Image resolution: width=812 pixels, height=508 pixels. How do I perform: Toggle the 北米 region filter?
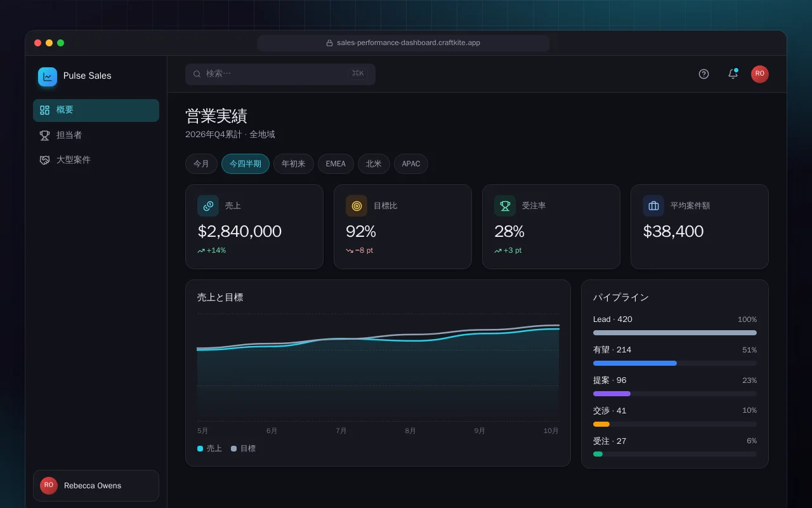374,164
